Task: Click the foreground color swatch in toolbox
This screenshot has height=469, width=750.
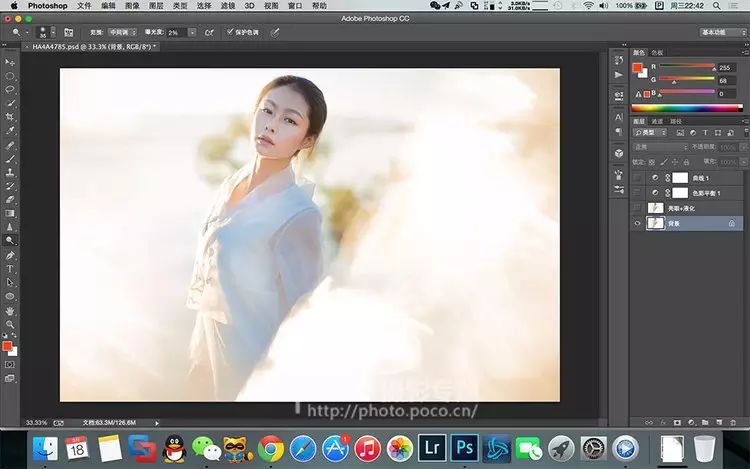Action: (x=7, y=346)
